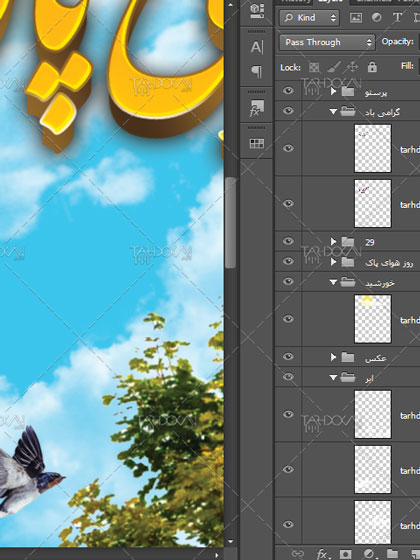Collapse the خورشید layer group
Screen dimensions: 420x560
coord(333,282)
